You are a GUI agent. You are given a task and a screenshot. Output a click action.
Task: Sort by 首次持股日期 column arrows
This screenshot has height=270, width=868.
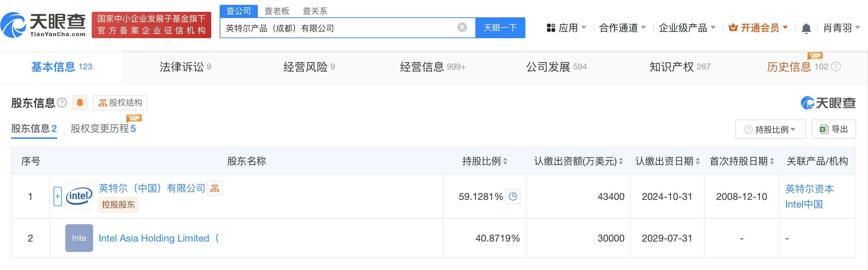[x=772, y=161]
